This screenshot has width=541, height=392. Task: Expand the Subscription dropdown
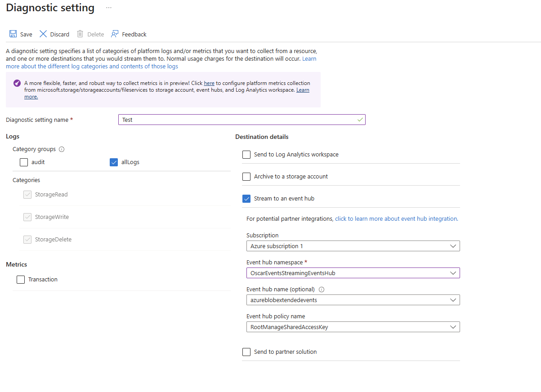pos(353,246)
